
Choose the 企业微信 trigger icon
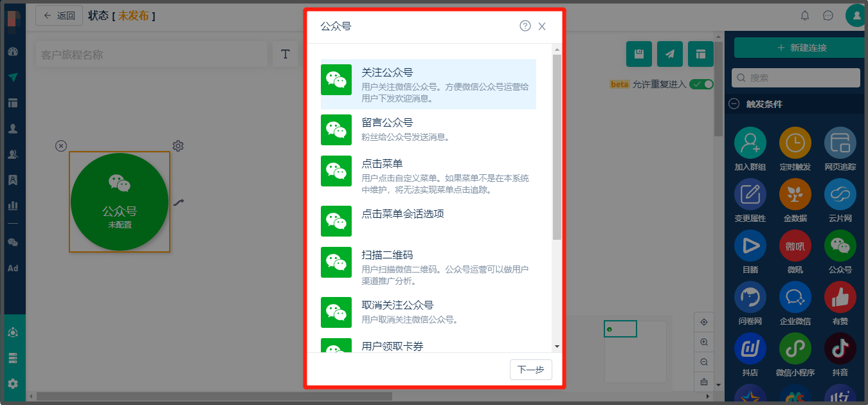click(x=795, y=297)
